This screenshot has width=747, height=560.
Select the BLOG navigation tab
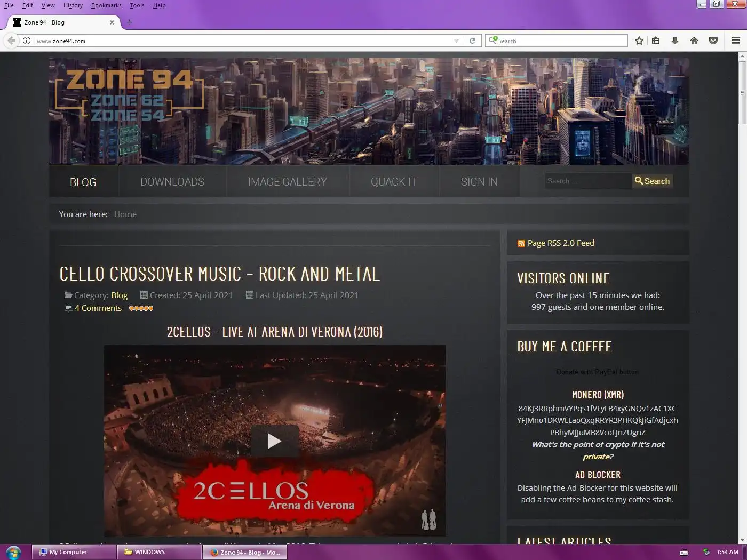83,182
